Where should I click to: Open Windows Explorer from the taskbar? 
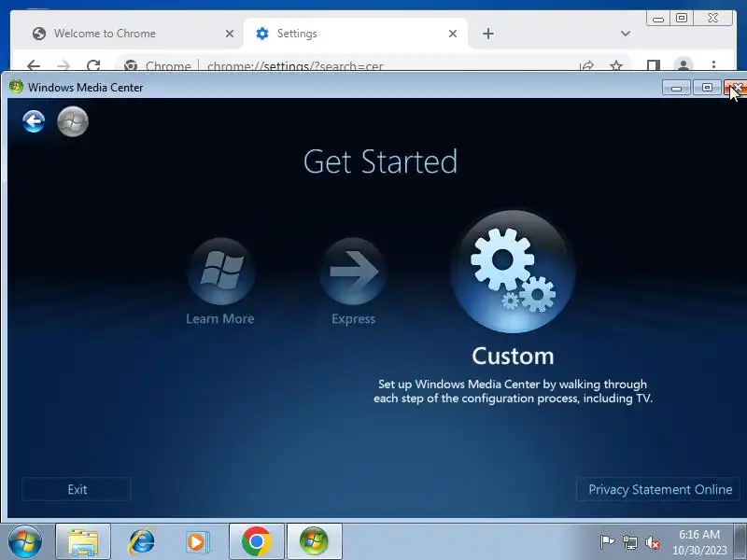83,542
